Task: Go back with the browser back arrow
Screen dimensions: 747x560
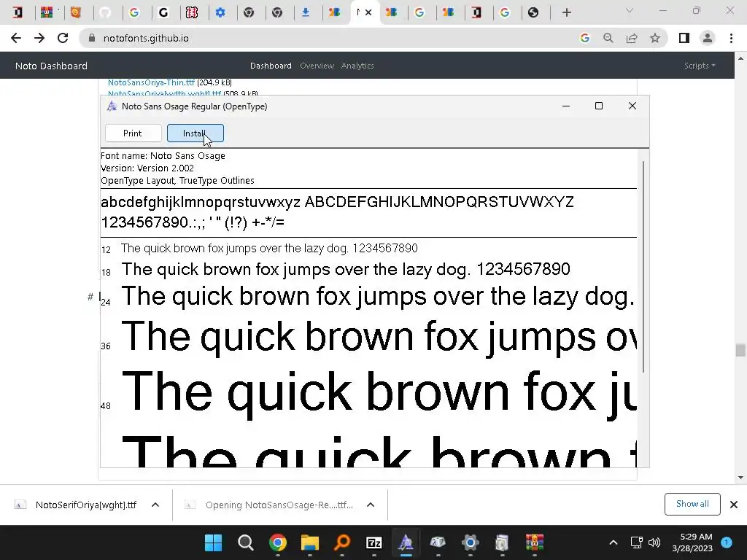Action: point(16,38)
